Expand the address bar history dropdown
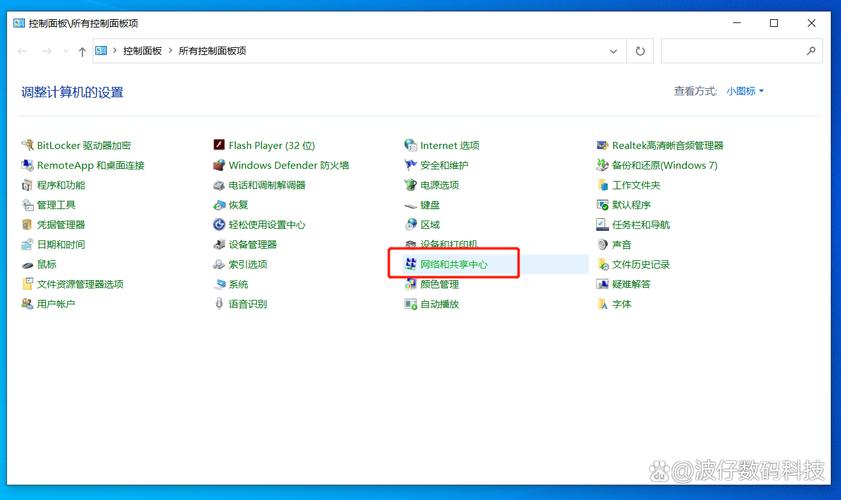Image resolution: width=841 pixels, height=500 pixels. (x=613, y=51)
